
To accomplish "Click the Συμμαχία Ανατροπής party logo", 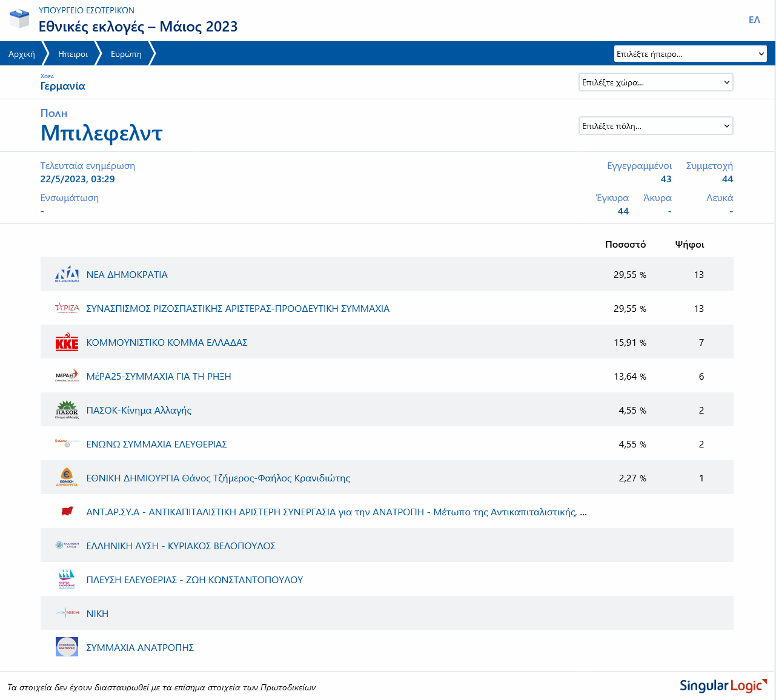I will (x=67, y=647).
